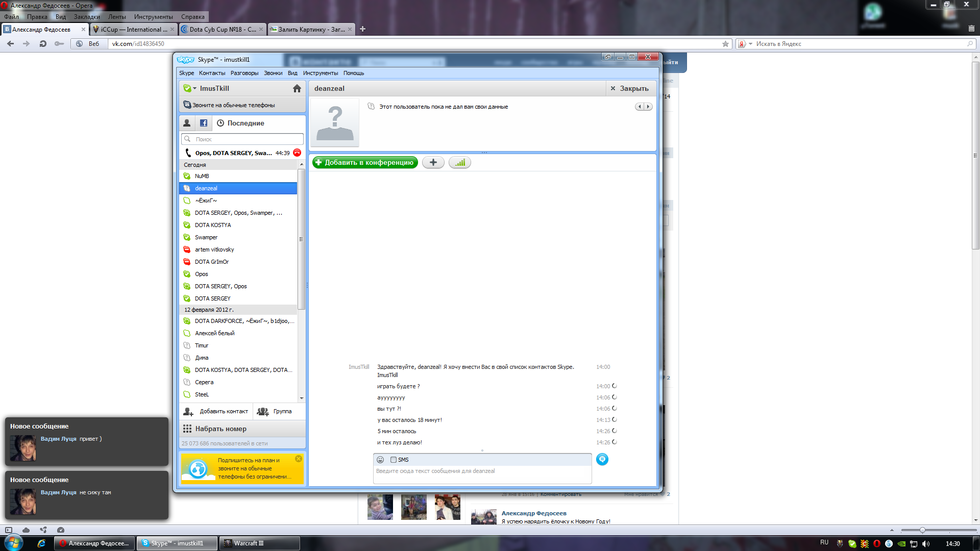Open the emoticon picker in message box
The image size is (980, 551).
click(x=380, y=460)
